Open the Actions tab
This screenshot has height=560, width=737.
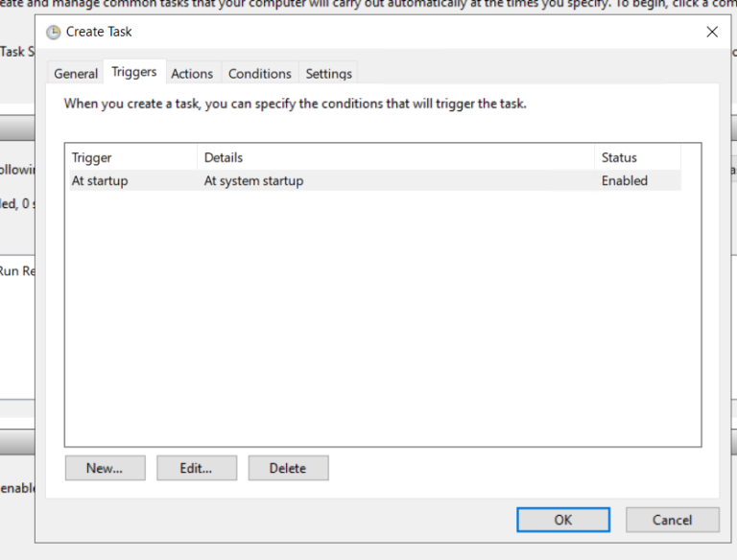tap(192, 73)
